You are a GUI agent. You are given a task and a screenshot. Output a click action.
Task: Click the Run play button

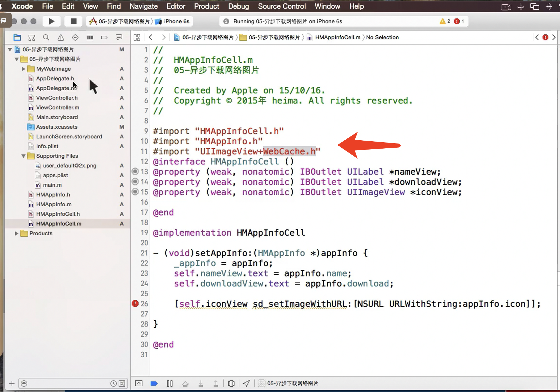pos(51,22)
